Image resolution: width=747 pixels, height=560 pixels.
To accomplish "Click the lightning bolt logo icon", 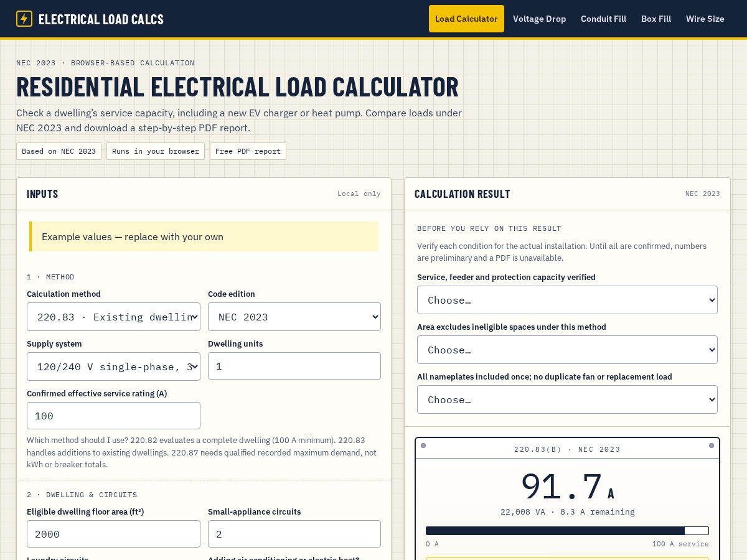I will (x=24, y=19).
